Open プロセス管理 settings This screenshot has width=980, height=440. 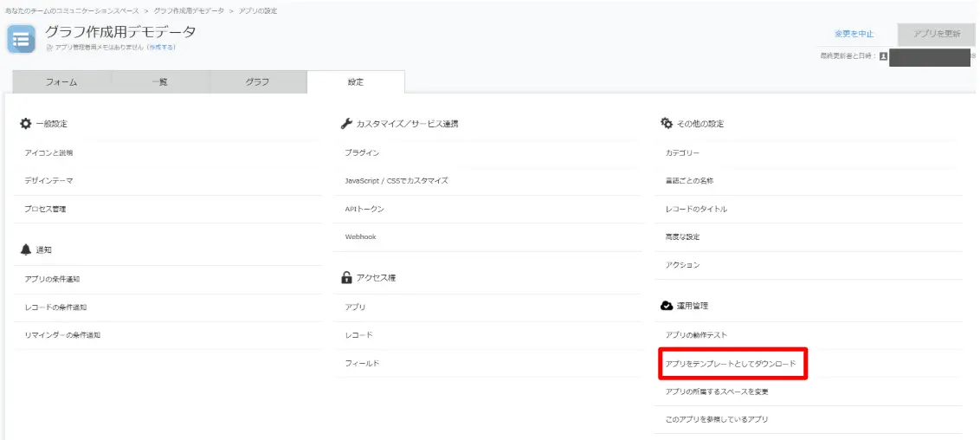[45, 210]
